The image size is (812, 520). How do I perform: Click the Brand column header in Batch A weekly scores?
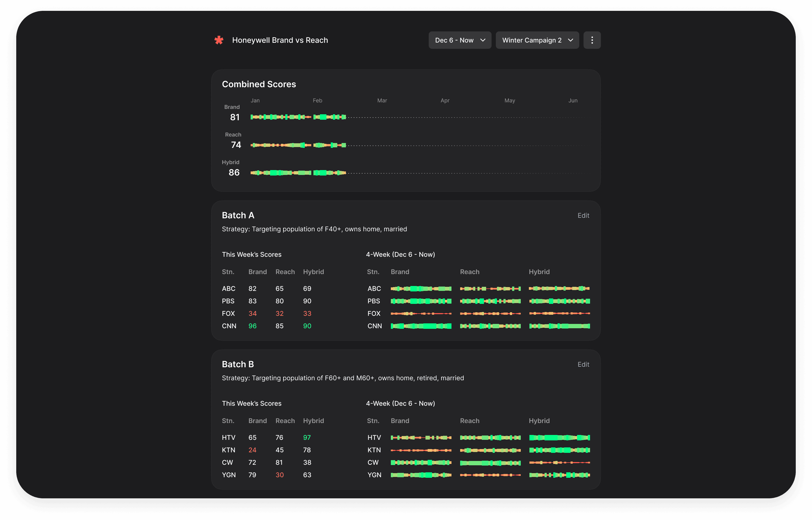tap(257, 272)
